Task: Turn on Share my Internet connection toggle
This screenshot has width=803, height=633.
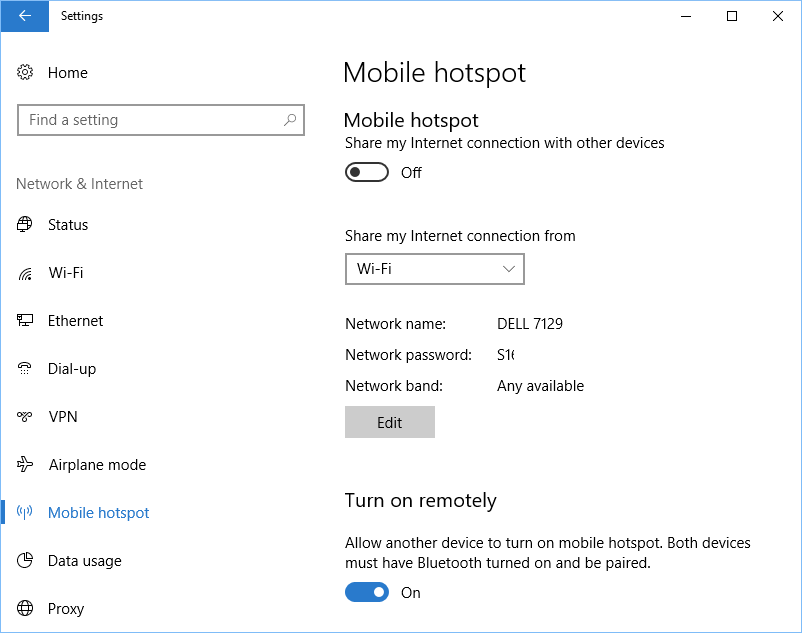Action: (367, 173)
